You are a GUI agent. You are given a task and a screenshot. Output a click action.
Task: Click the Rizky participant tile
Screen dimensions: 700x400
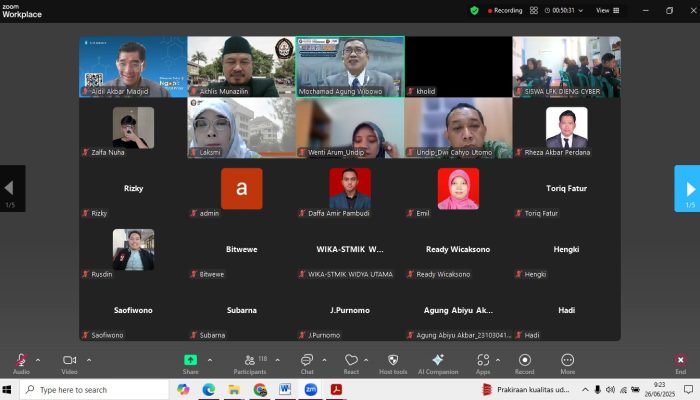pyautogui.click(x=133, y=189)
